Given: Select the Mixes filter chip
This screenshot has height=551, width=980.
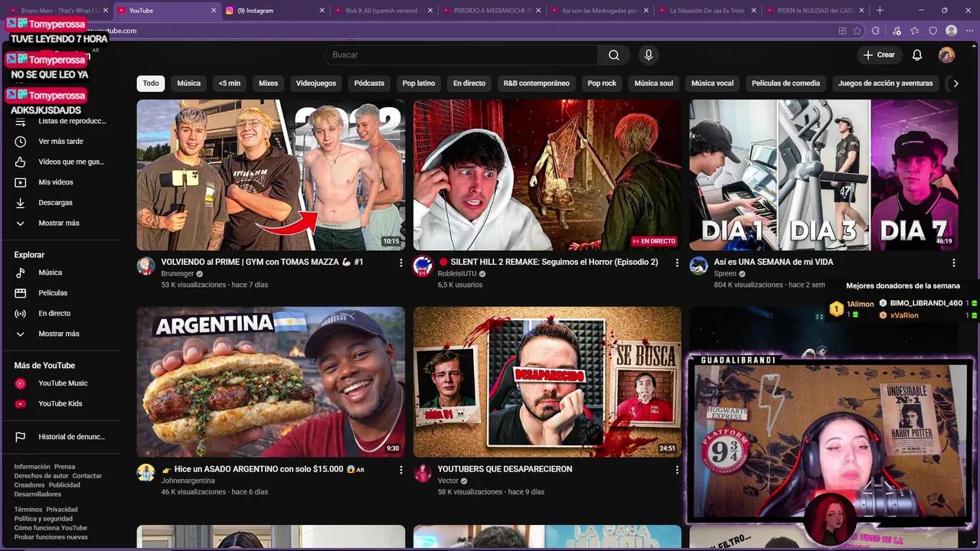Looking at the screenshot, I should pos(268,83).
